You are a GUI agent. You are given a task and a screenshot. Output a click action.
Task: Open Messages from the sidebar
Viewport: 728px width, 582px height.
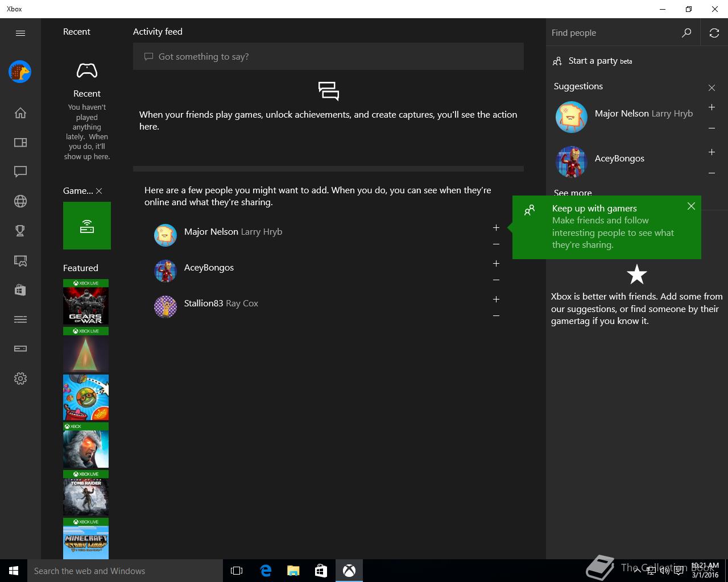[20, 172]
